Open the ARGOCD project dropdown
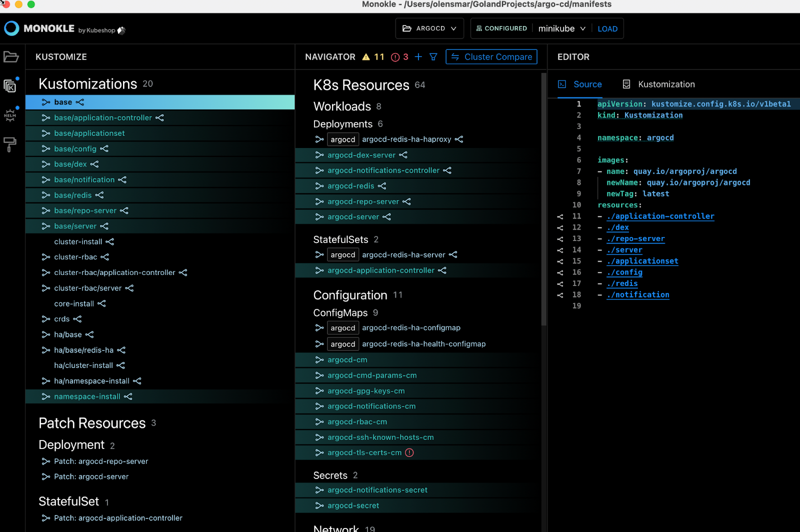This screenshot has height=532, width=800. 429,28
